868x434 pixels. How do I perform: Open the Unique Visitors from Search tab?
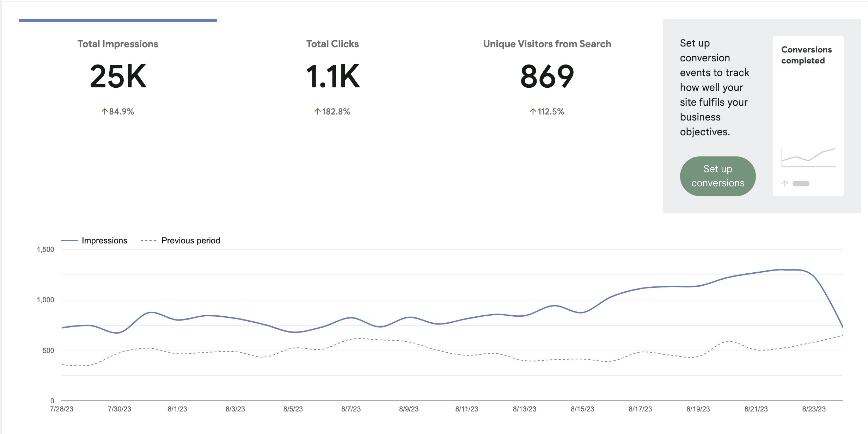coord(547,44)
